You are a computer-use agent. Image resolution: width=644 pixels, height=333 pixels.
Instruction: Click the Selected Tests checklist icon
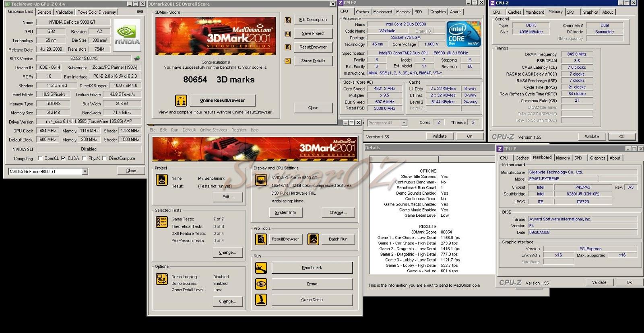click(162, 222)
